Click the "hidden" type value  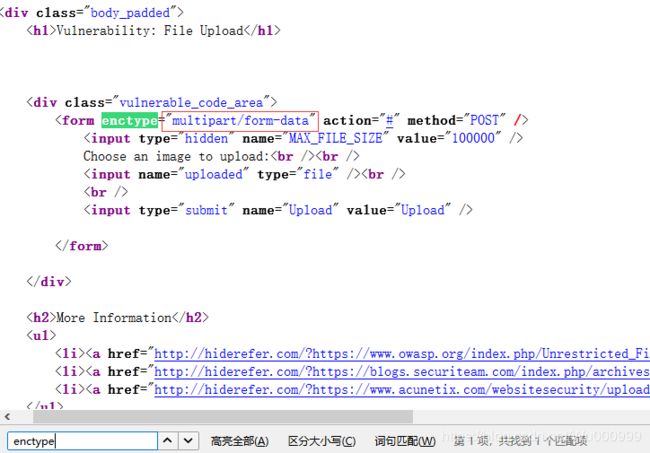(x=206, y=138)
